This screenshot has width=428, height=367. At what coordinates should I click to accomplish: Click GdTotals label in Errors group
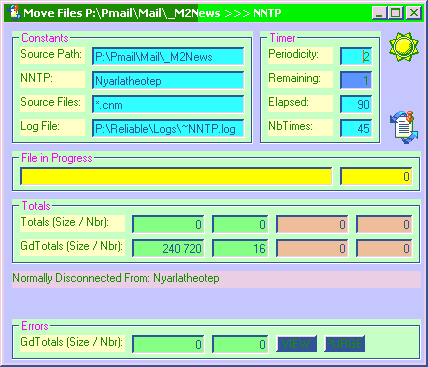pos(72,342)
